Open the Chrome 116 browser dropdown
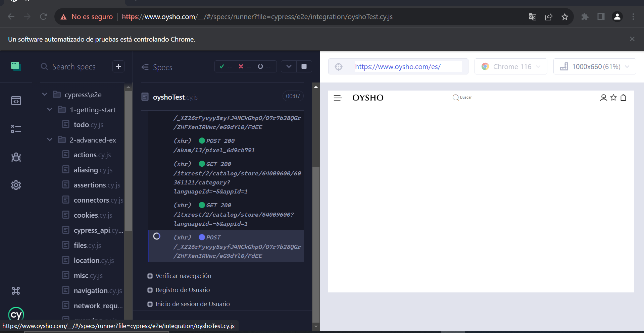 (x=511, y=66)
